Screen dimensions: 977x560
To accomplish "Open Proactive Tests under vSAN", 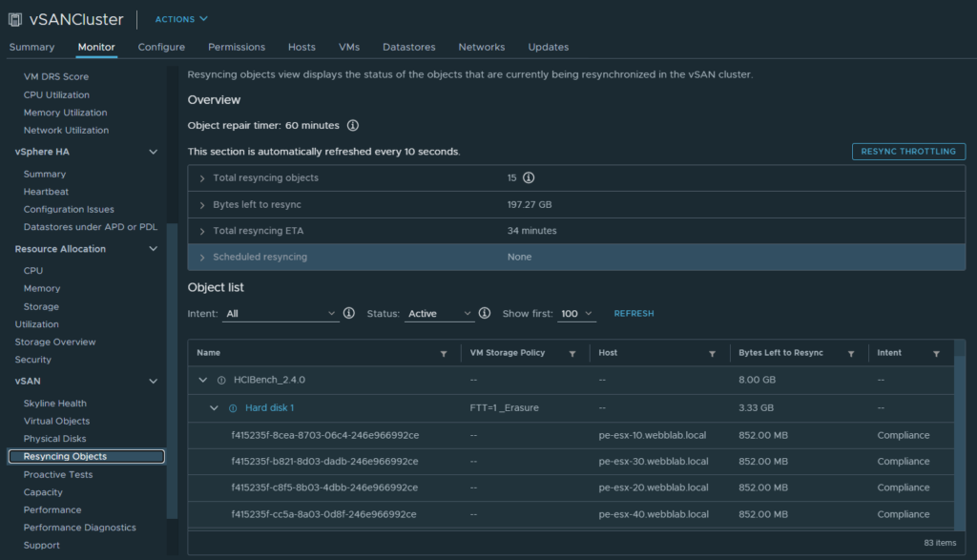I will pyautogui.click(x=58, y=475).
